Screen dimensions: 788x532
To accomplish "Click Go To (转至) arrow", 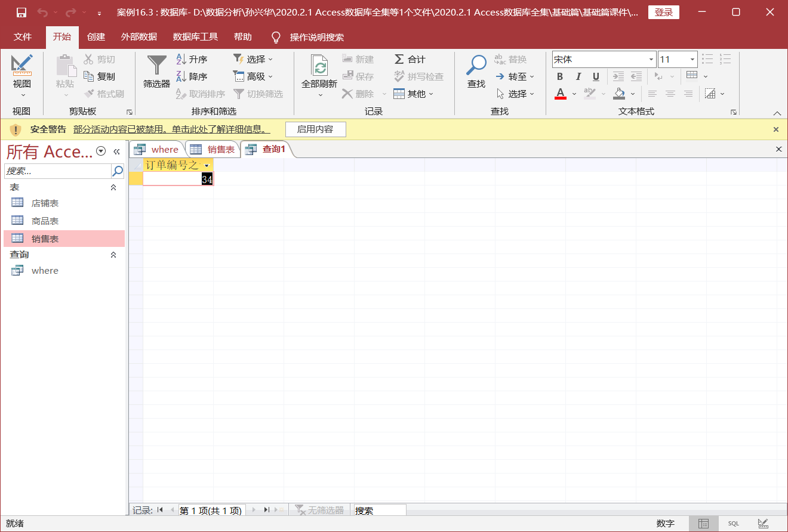I will [515, 76].
